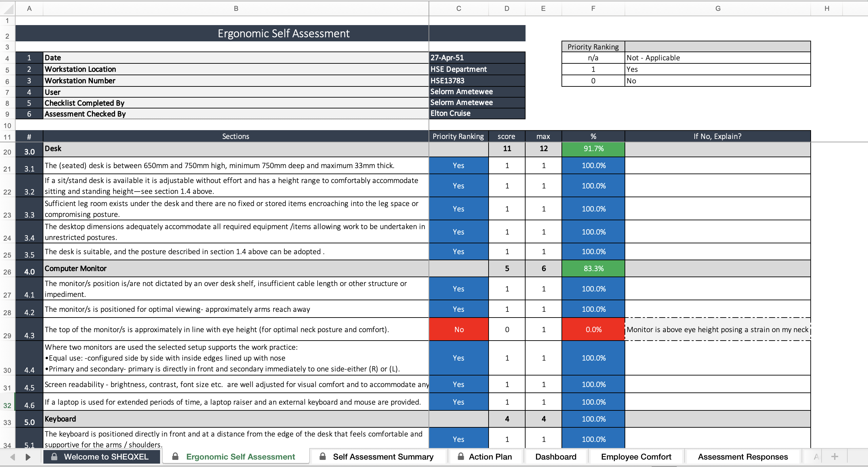868x467 pixels.
Task: Select column H header
Action: point(827,8)
